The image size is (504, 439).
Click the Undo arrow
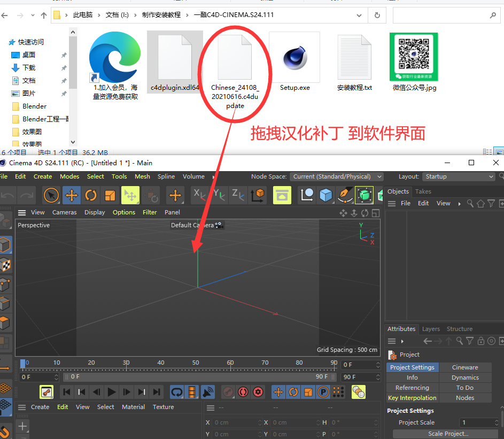point(7,195)
